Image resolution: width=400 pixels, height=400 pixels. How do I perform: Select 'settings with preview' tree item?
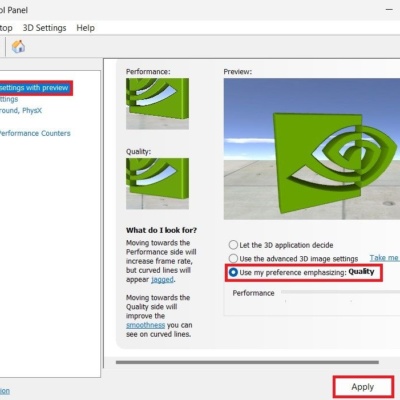pyautogui.click(x=33, y=88)
